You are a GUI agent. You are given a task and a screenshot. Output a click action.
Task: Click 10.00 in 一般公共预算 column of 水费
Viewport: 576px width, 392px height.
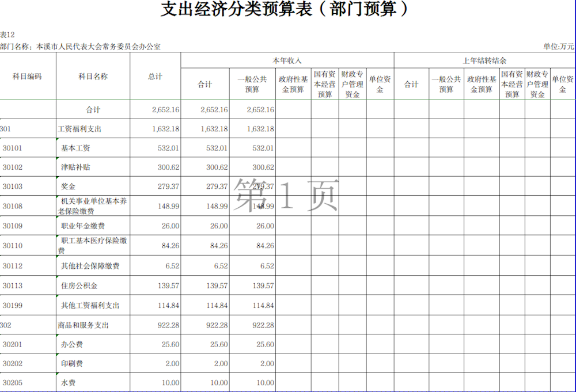(x=265, y=382)
